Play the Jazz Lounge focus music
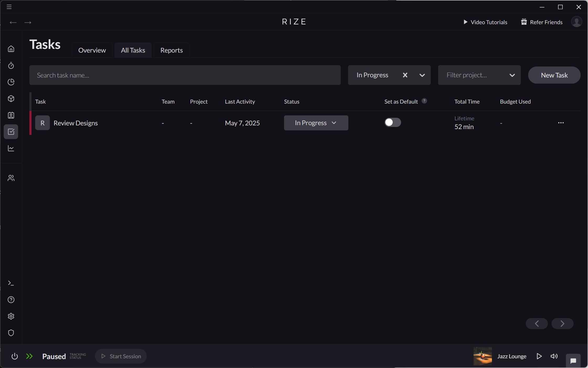The image size is (588, 368). click(x=539, y=356)
